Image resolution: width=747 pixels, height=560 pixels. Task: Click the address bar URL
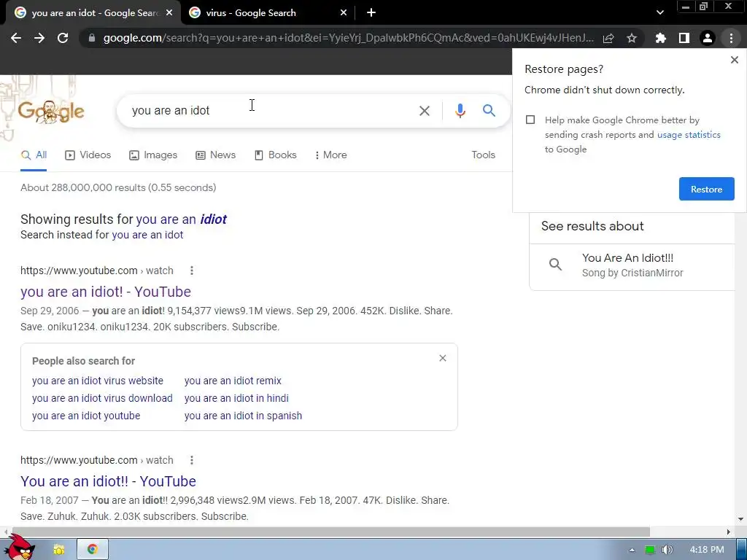click(348, 38)
